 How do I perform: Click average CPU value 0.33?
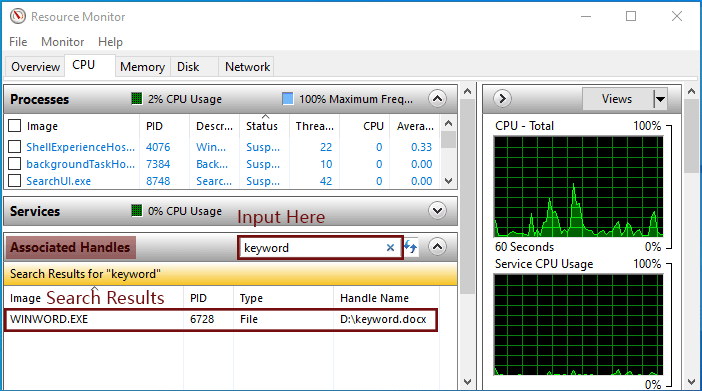pos(421,147)
